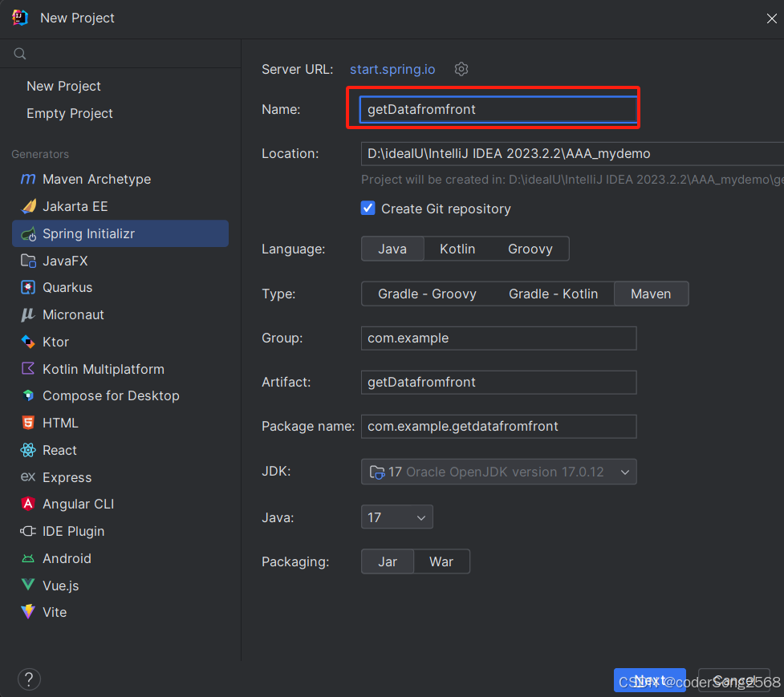
Task: Open help with question mark button
Action: click(29, 679)
